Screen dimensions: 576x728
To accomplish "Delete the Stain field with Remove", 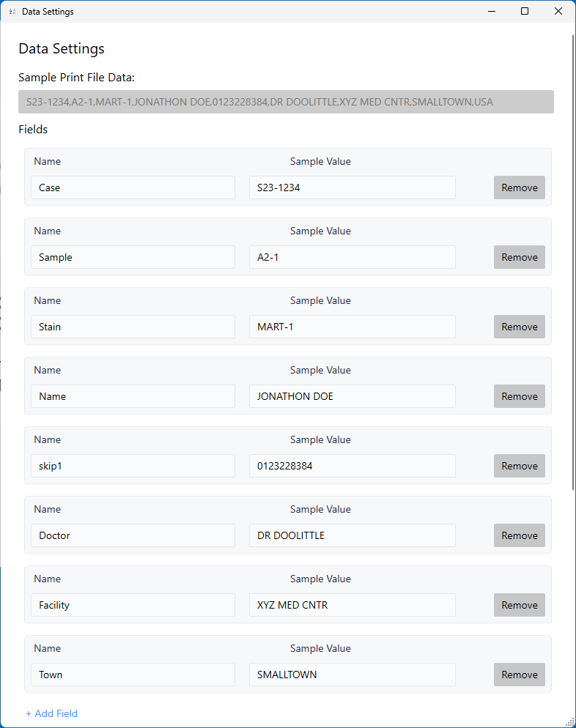I will [519, 327].
